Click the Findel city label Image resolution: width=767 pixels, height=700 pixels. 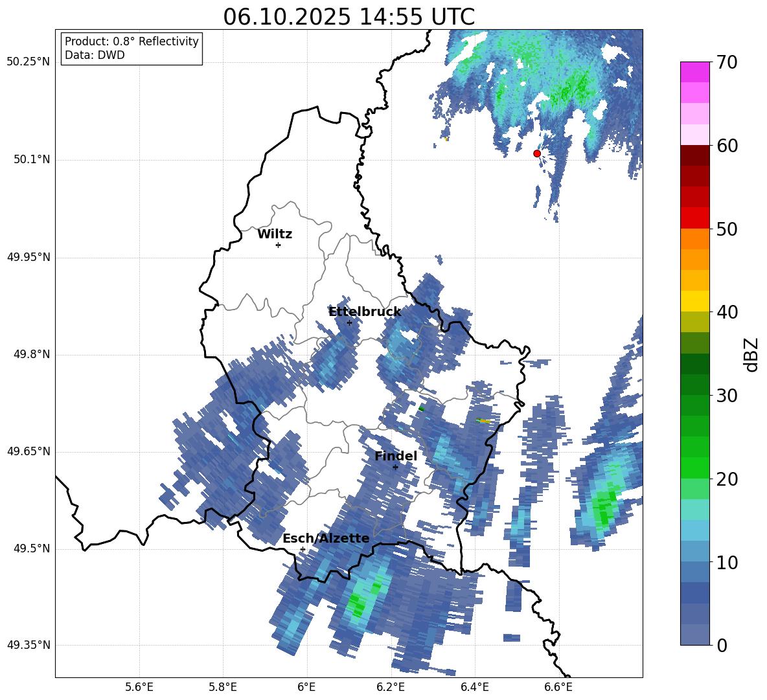click(x=396, y=456)
